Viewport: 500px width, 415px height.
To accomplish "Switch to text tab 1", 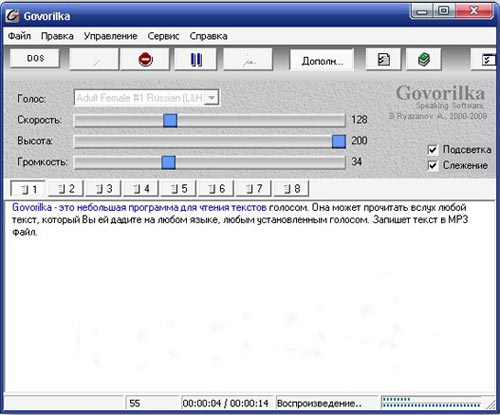I will coord(29,189).
